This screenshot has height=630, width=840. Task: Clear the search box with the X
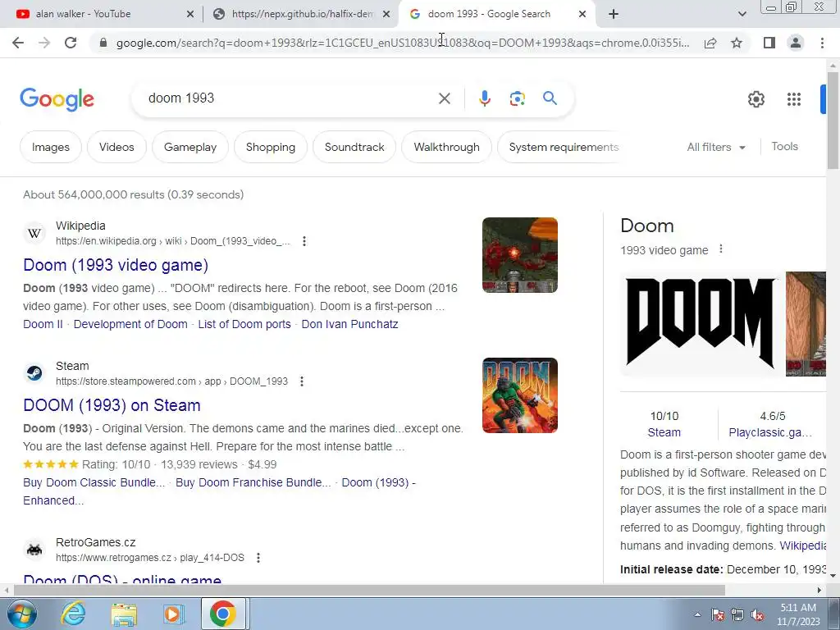click(x=444, y=98)
